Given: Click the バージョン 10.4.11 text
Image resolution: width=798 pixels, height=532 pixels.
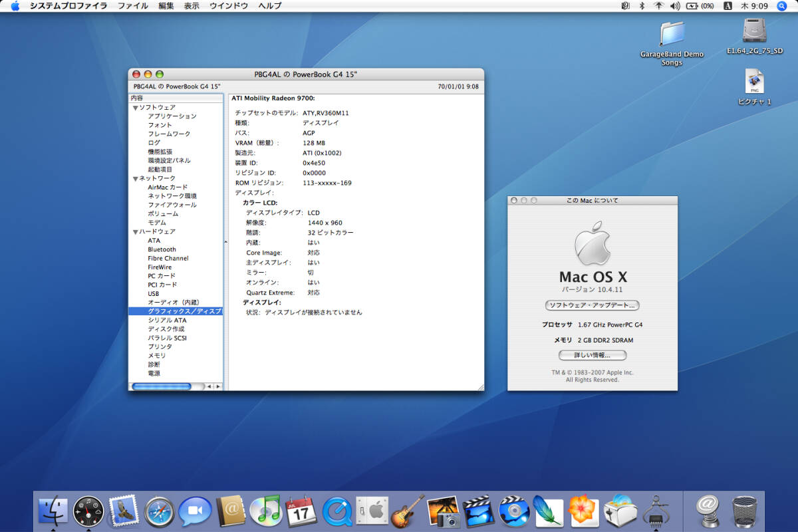Looking at the screenshot, I should click(x=592, y=290).
